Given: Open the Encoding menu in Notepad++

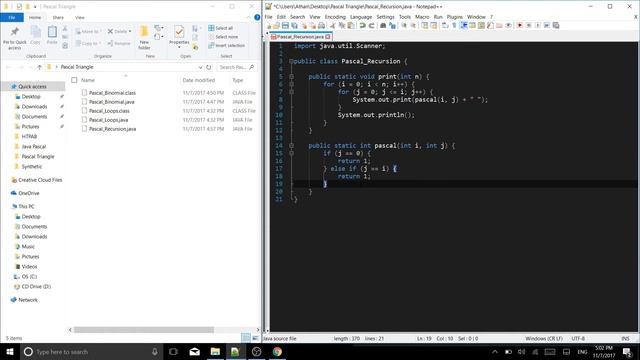Looking at the screenshot, I should [335, 17].
